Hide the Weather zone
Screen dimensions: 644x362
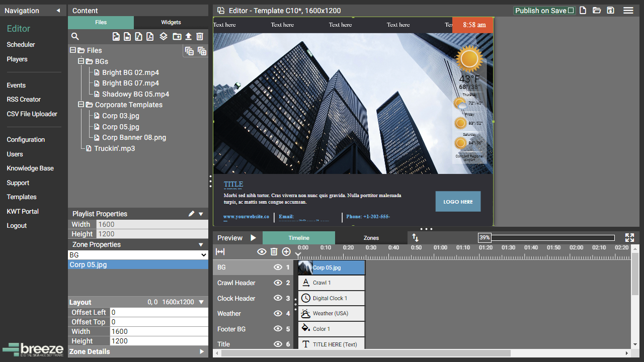pos(278,313)
